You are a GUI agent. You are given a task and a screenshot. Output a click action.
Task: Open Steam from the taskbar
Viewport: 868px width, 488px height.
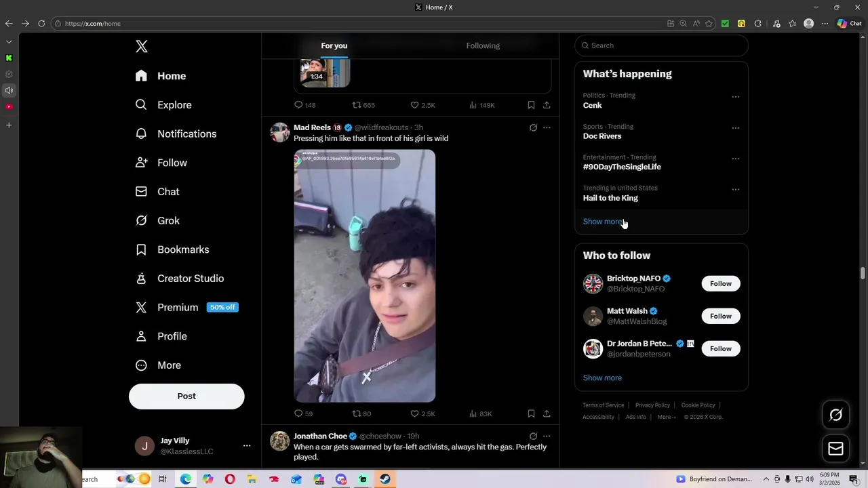pos(384,479)
